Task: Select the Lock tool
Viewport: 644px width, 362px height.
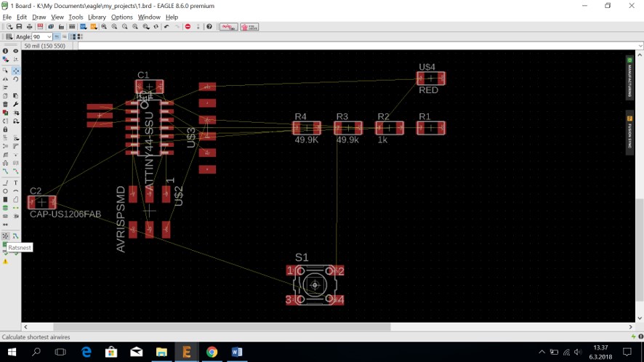Action: [x=5, y=129]
